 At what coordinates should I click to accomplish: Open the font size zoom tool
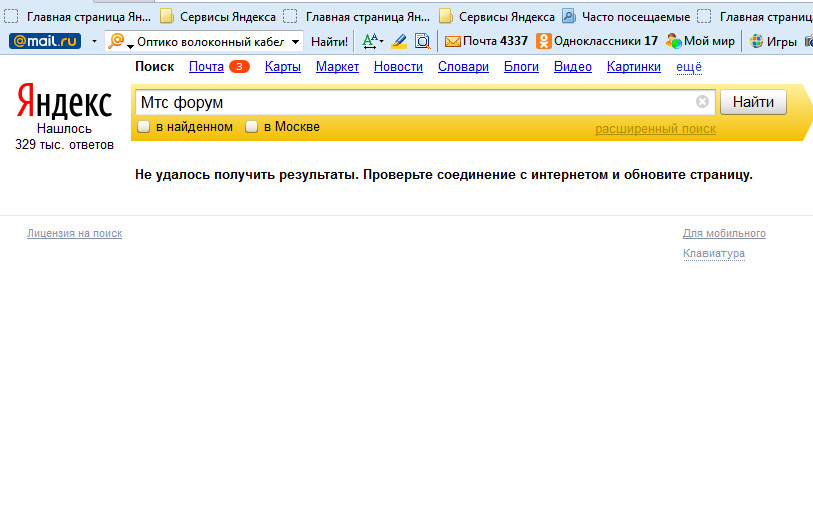(372, 41)
